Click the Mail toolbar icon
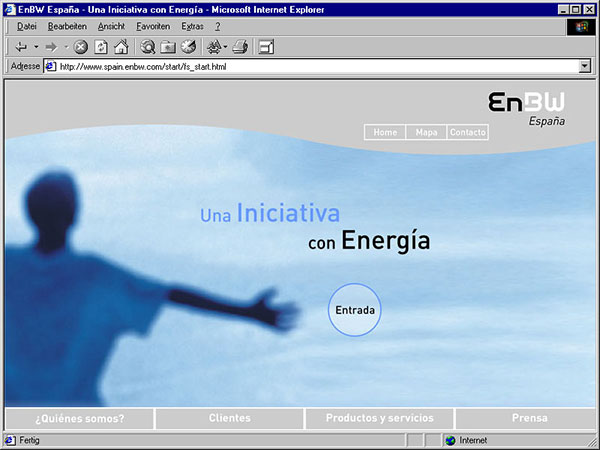 [214, 47]
